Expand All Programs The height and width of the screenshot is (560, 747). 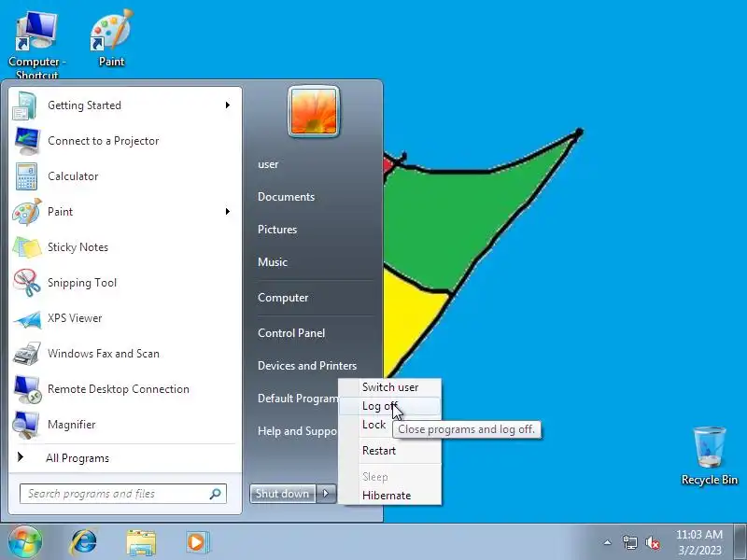pyautogui.click(x=125, y=458)
